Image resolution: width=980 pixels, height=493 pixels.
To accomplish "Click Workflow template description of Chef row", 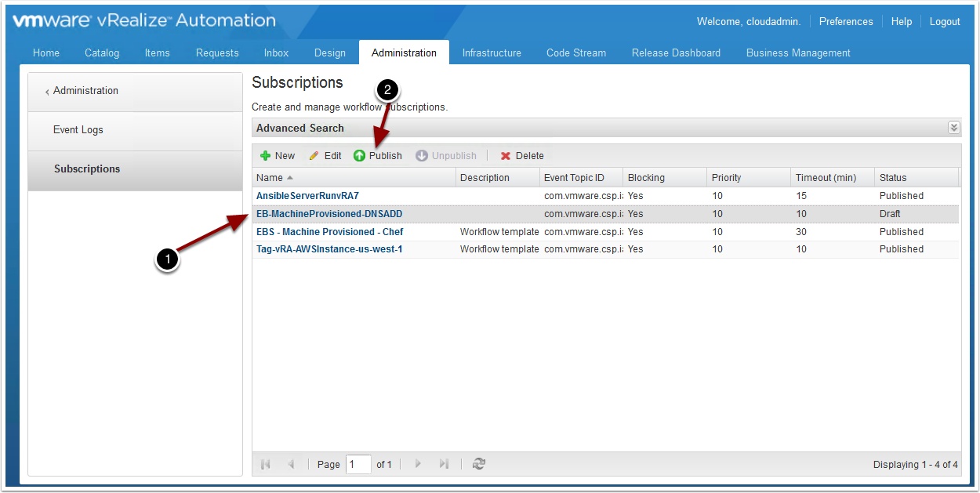I will pyautogui.click(x=499, y=232).
